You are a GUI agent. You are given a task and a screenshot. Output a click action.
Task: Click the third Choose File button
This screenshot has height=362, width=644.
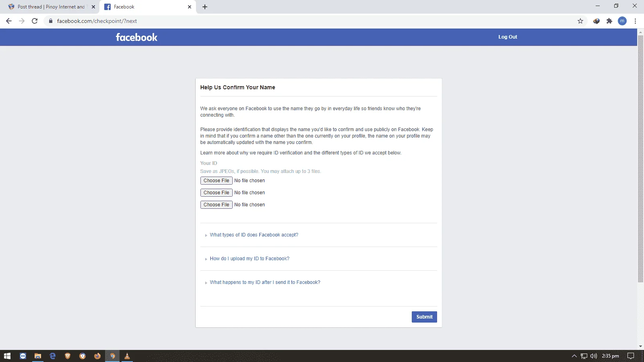point(217,205)
